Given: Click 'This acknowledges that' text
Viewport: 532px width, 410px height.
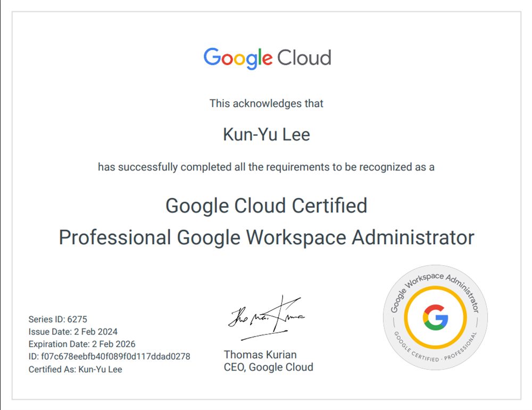Looking at the screenshot, I should [x=267, y=103].
